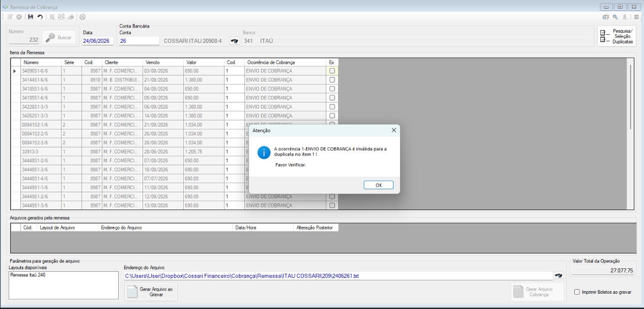Click the COSSARI ITAU 20908-4 account name field
Image resolution: width=644 pixels, height=309 pixels.
point(194,41)
